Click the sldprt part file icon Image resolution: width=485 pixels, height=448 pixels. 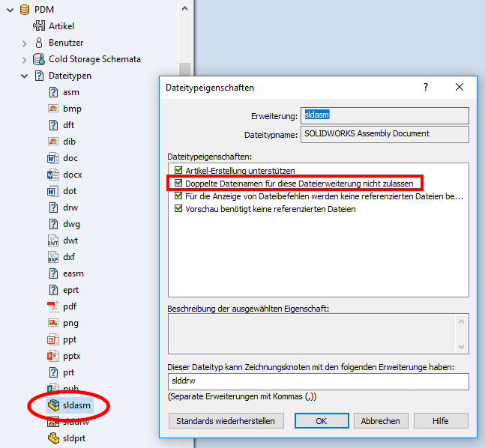tap(53, 438)
